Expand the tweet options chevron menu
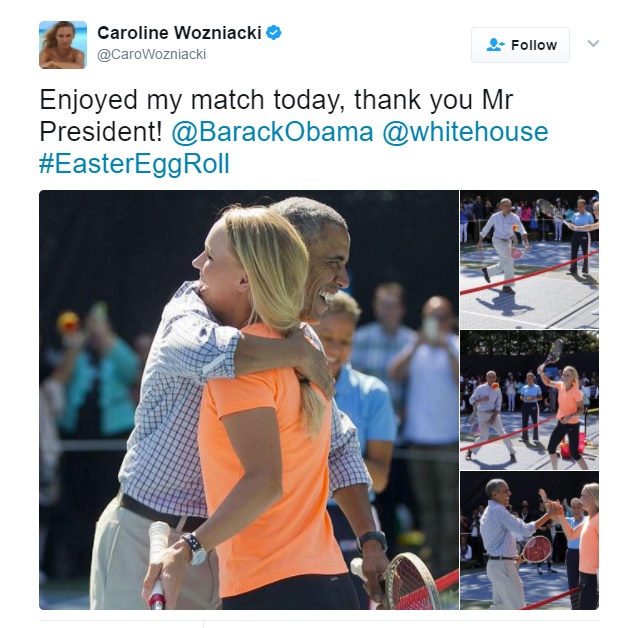This screenshot has width=638, height=628. (x=593, y=43)
